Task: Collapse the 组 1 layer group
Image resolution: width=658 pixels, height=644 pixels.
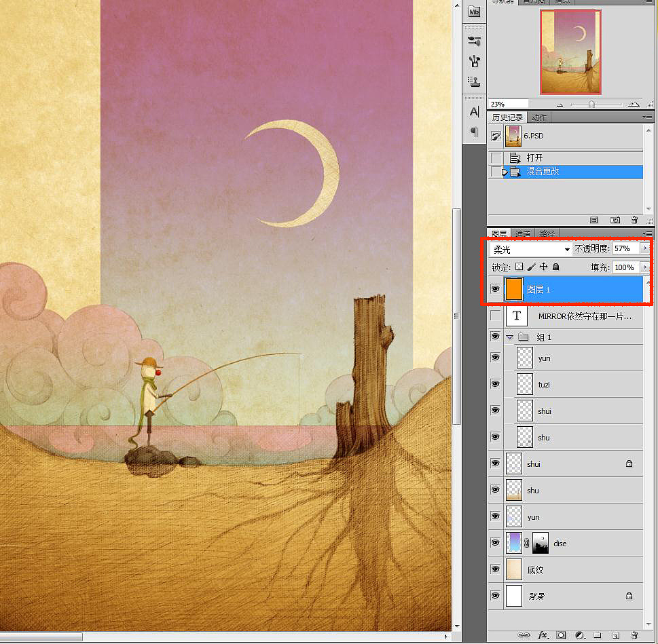Action: point(510,337)
